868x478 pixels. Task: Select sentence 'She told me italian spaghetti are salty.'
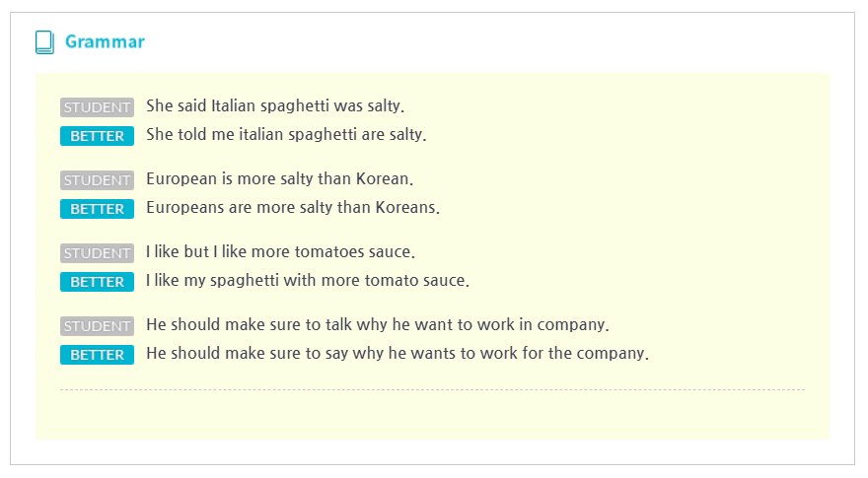click(286, 134)
